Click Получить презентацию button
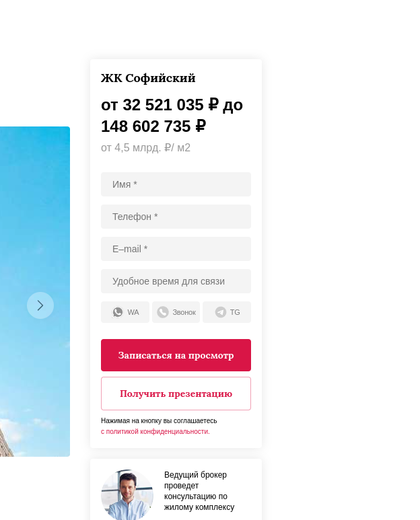Screen dimensions: 420x520 pyautogui.click(x=176, y=394)
